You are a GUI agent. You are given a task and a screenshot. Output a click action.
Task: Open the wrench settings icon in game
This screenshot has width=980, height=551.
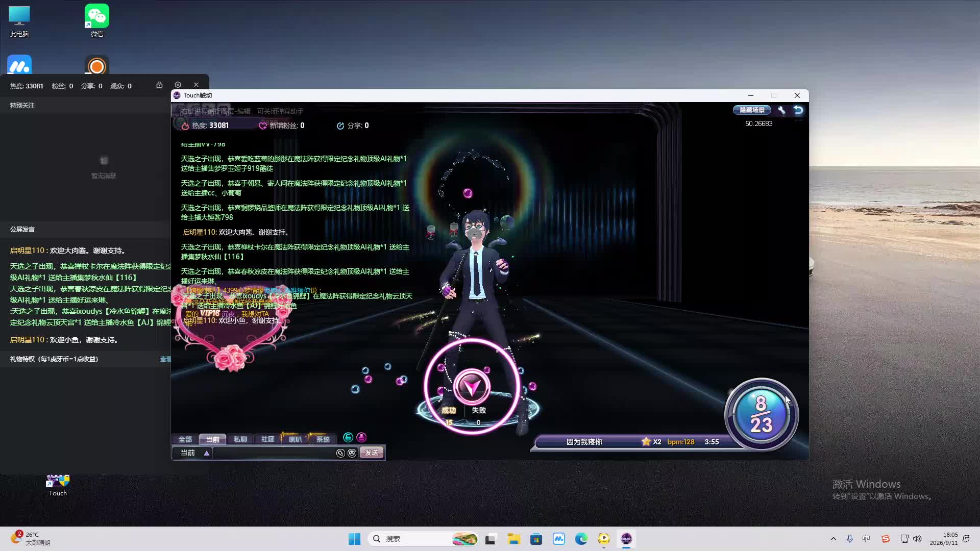[x=781, y=110]
